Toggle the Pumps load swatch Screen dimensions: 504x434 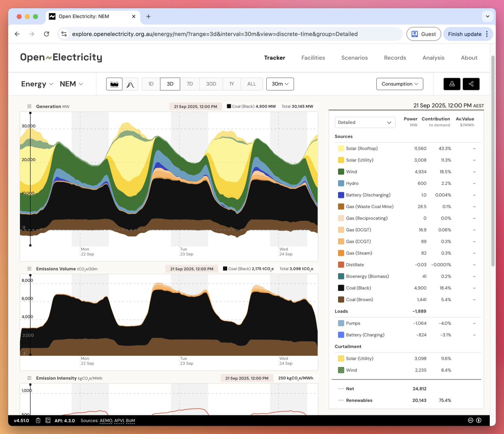341,324
